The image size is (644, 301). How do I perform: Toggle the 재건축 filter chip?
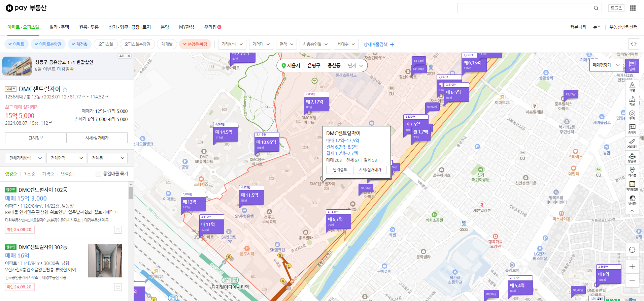click(79, 44)
